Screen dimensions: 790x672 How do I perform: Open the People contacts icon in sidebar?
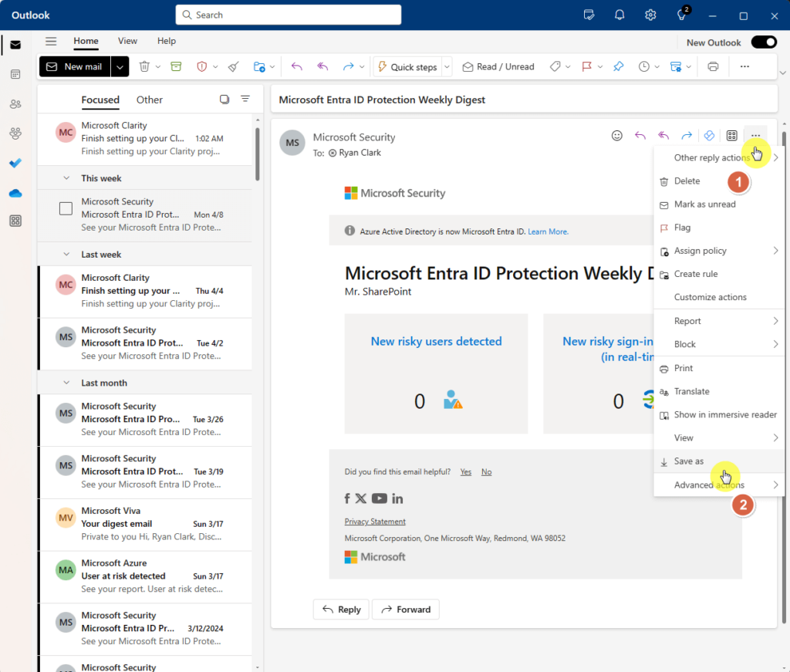(15, 104)
